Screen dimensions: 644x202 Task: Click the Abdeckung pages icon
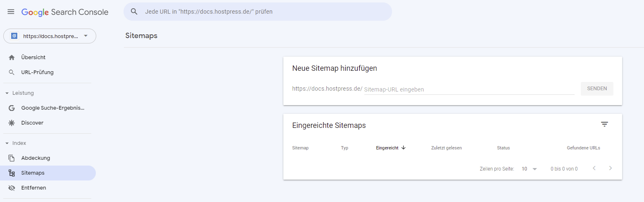[12, 158]
